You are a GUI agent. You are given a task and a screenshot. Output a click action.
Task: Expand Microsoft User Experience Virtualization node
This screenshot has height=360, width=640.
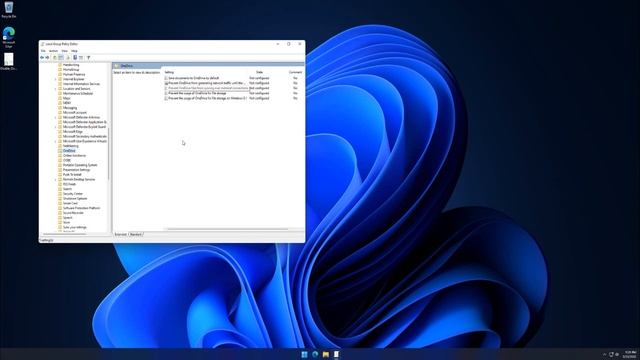(56, 141)
